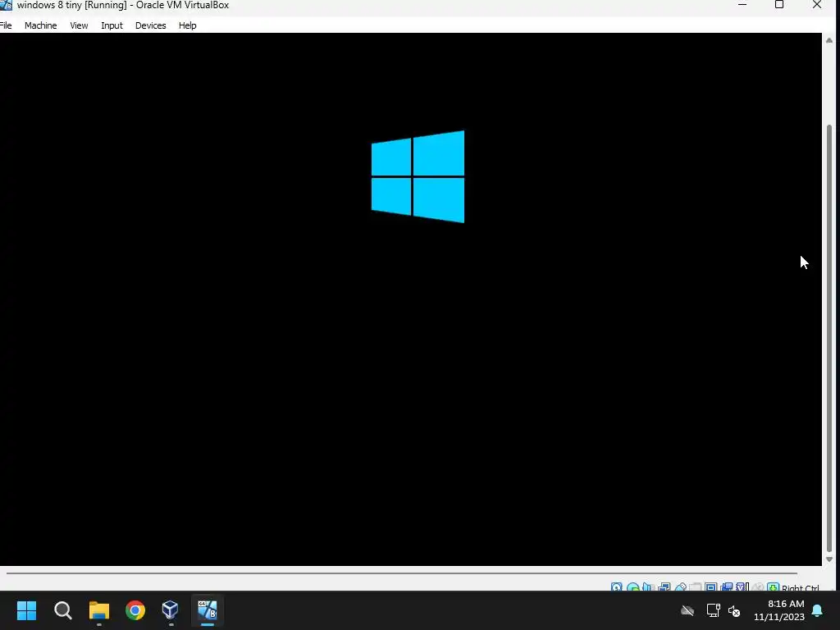Click the mouse integration status icon
The height and width of the screenshot is (630, 840).
757,587
